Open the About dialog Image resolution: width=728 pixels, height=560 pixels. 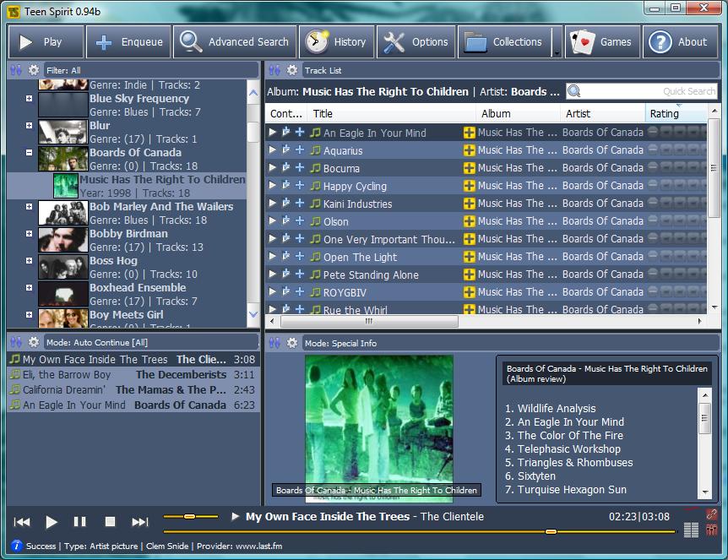pos(680,42)
